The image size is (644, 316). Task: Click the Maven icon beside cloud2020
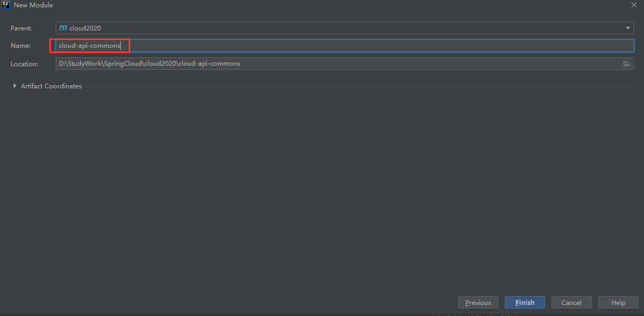click(x=63, y=28)
